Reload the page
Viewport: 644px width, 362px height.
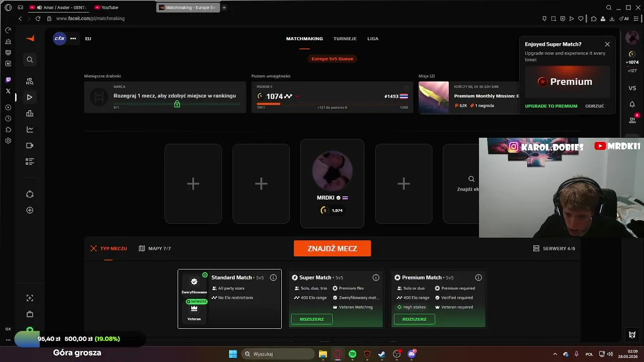[38, 19]
